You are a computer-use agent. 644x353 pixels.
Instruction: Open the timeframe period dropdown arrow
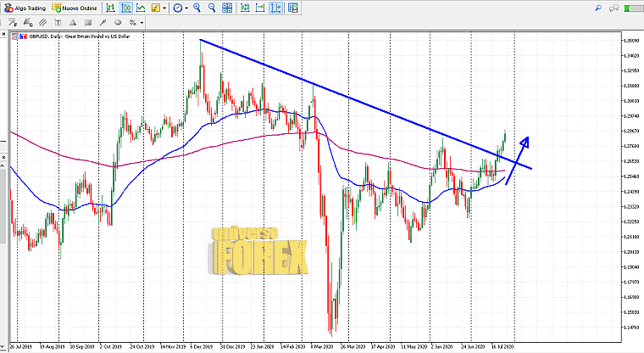[186, 8]
